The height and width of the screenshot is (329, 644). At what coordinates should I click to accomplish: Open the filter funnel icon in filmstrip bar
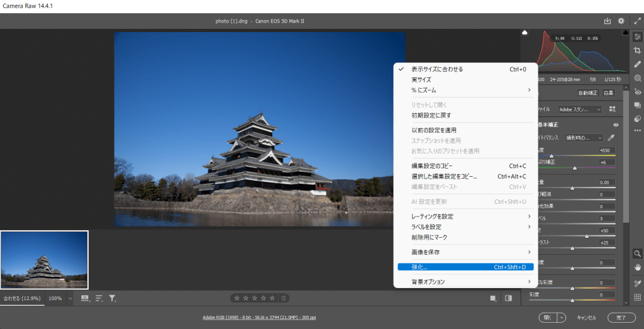[x=113, y=298]
